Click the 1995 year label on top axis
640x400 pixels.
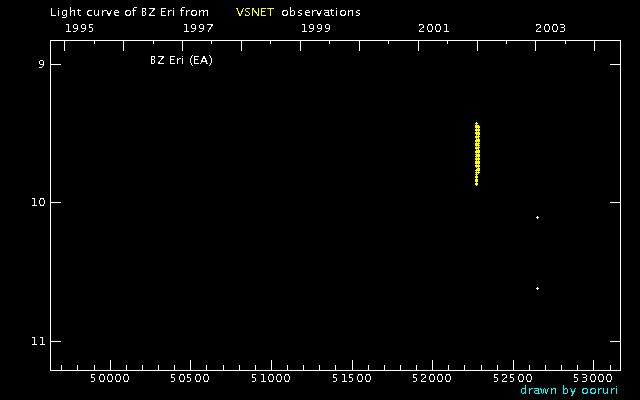pos(80,28)
